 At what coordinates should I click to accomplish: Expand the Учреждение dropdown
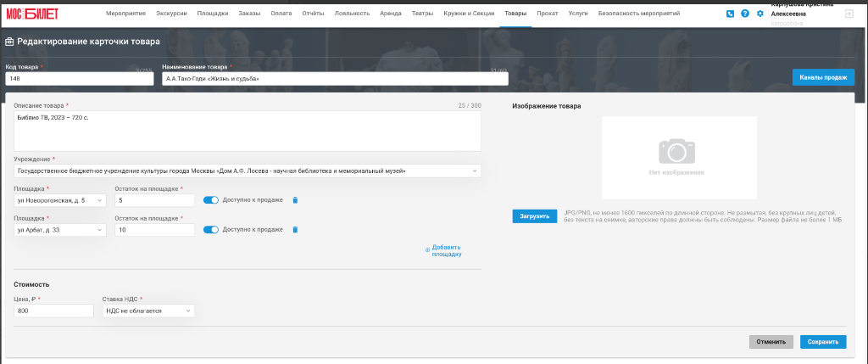(x=247, y=171)
